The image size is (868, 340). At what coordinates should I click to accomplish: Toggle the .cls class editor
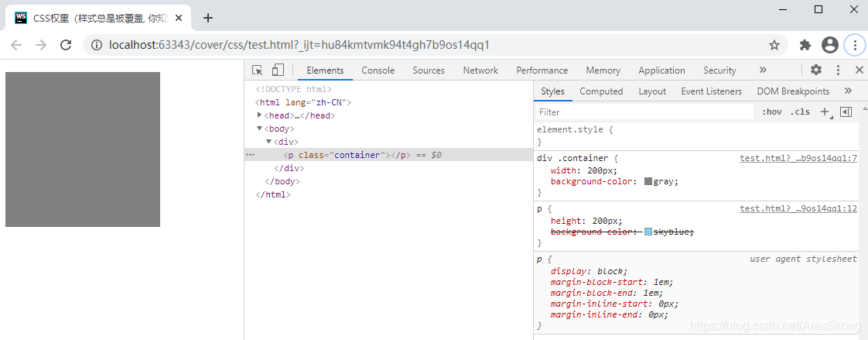click(800, 112)
